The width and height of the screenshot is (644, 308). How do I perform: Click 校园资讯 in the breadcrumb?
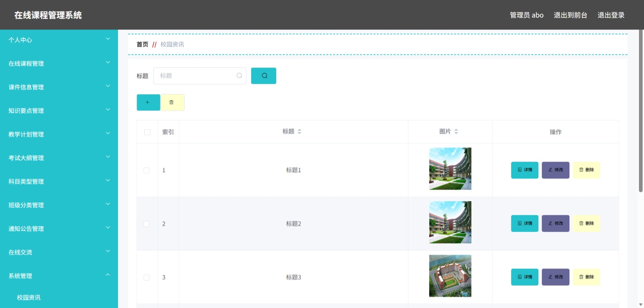172,45
